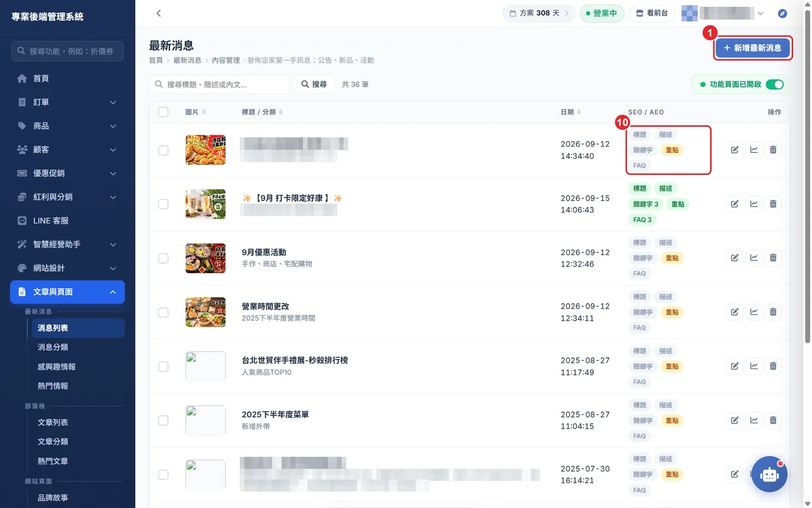The width and height of the screenshot is (812, 508).
Task: Select the 9月優惠活動 row checkbox
Action: [x=164, y=258]
